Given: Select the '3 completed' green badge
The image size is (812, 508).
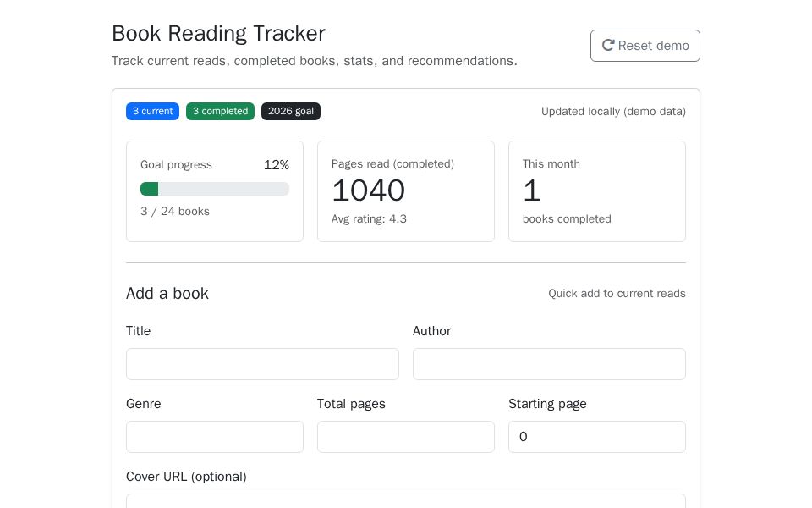Looking at the screenshot, I should (220, 111).
